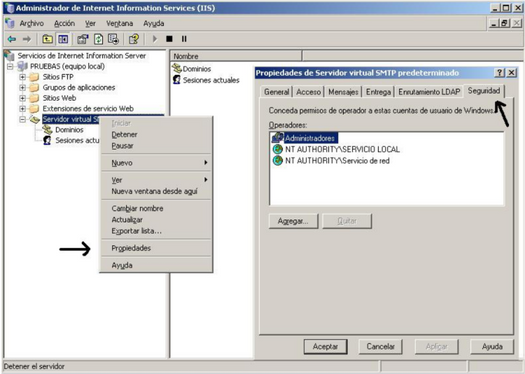Click the Nombre column header
The height and width of the screenshot is (374, 525).
[x=236, y=56]
